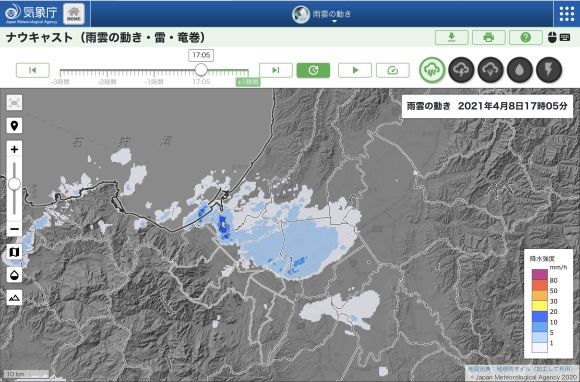Click the print button
The height and width of the screenshot is (382, 580).
[x=489, y=37]
